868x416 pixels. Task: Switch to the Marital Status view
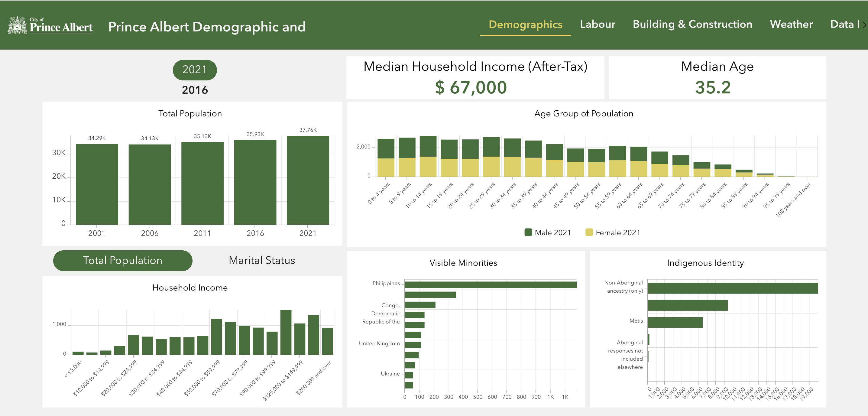tap(261, 260)
